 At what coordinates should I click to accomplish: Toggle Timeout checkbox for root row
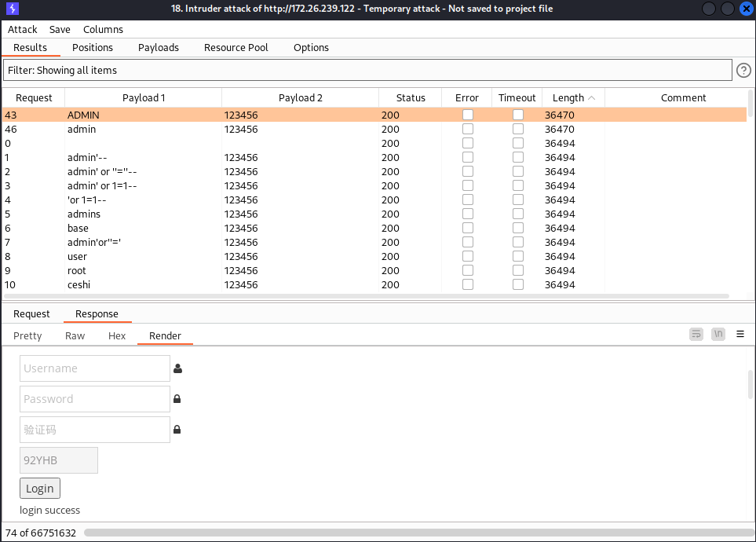[518, 270]
